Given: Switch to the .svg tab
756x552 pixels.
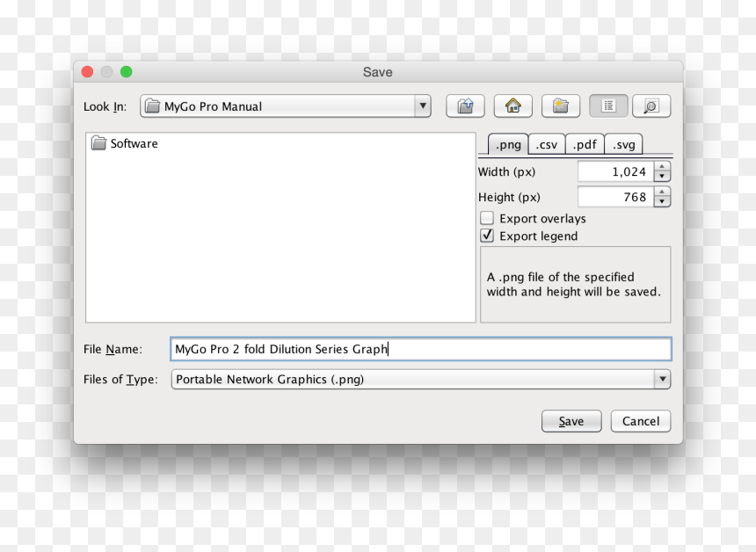Looking at the screenshot, I should coord(623,145).
